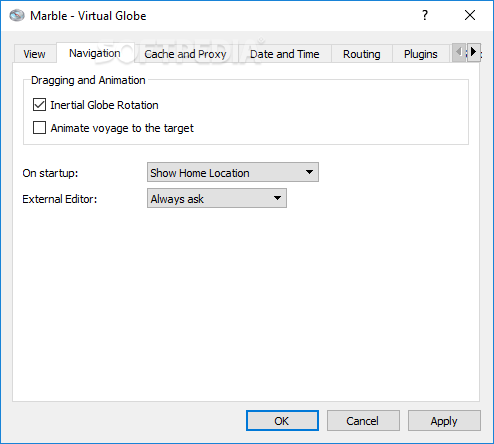Click the arrow on Show Home Location
The width and height of the screenshot is (494, 444).
coord(309,172)
